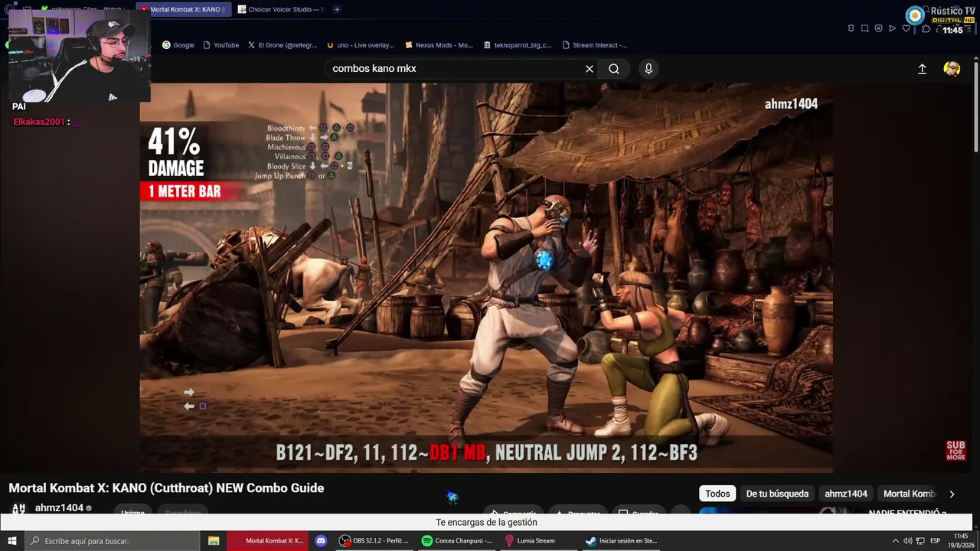Open the browser extensions puzzle icon
Image resolution: width=980 pixels, height=551 pixels.
tap(926, 28)
